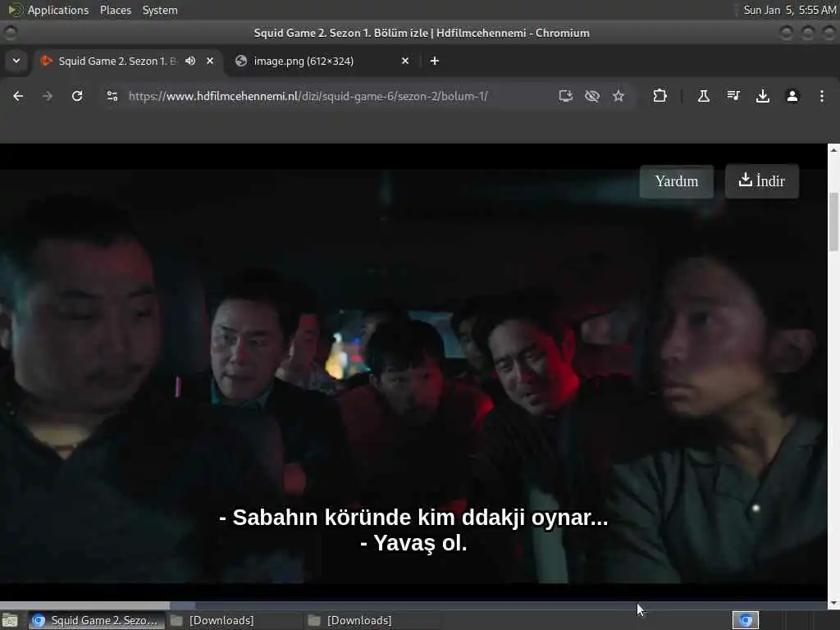Click the browser forward arrow
The height and width of the screenshot is (630, 840).
[x=47, y=96]
